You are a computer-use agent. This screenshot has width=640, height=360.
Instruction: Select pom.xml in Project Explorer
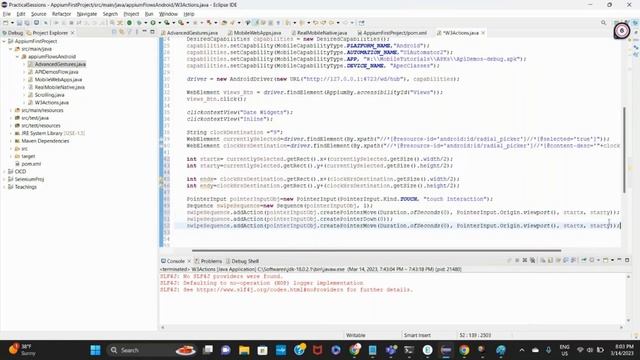(x=31, y=164)
